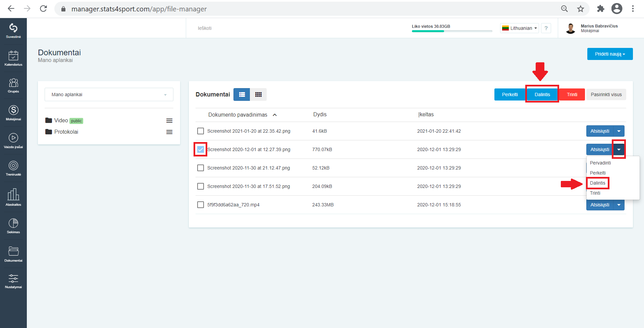Click the red Trinti delete button

(x=572, y=94)
